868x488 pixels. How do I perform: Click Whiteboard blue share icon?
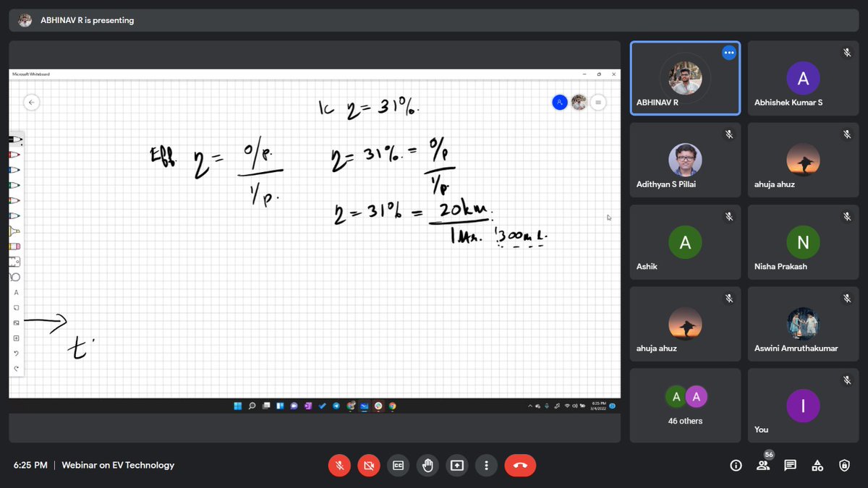560,103
